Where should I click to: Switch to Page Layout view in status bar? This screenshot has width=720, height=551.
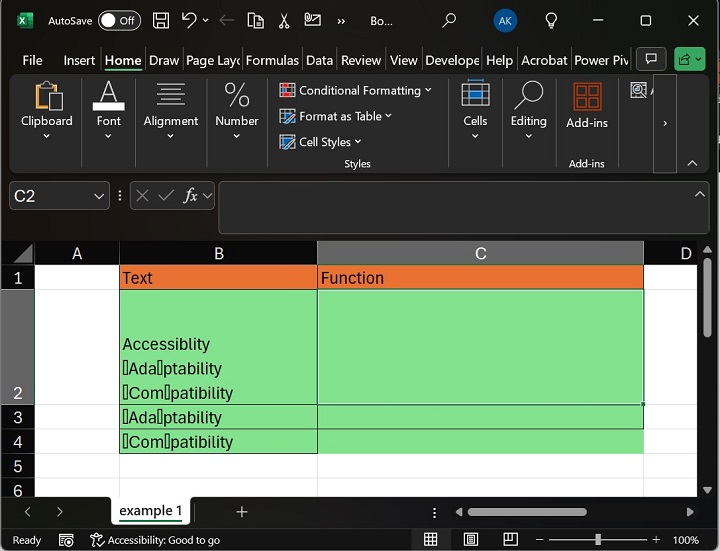click(470, 540)
